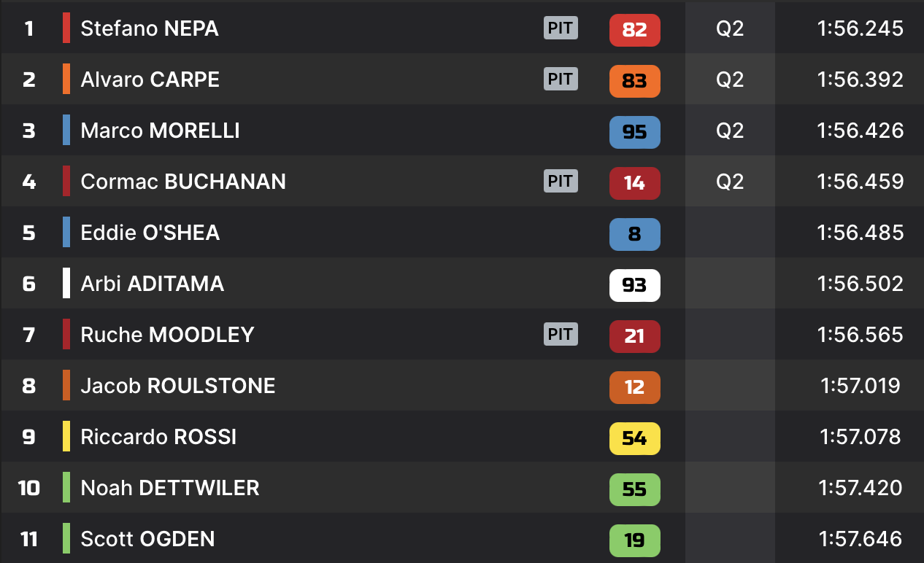Click PIT indicator beside Ruche Moodley
The image size is (924, 563).
click(561, 334)
